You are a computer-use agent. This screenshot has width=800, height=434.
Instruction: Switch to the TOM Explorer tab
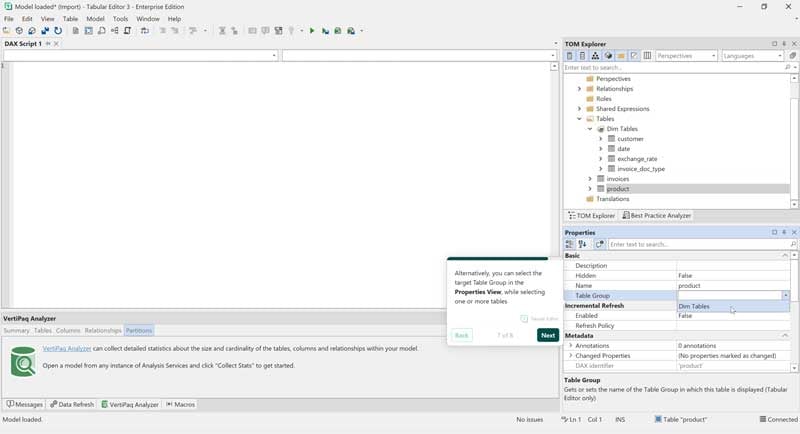[x=591, y=216]
